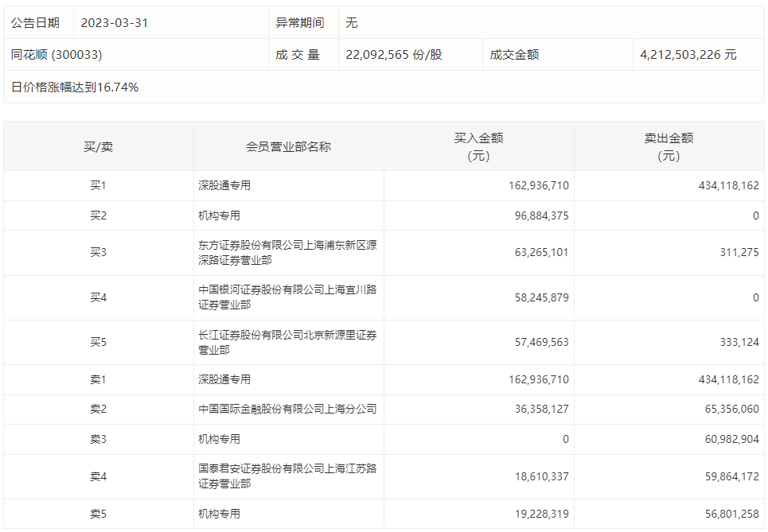Click the 成交量 label
Viewport: 768px width, 532px height.
[x=298, y=55]
